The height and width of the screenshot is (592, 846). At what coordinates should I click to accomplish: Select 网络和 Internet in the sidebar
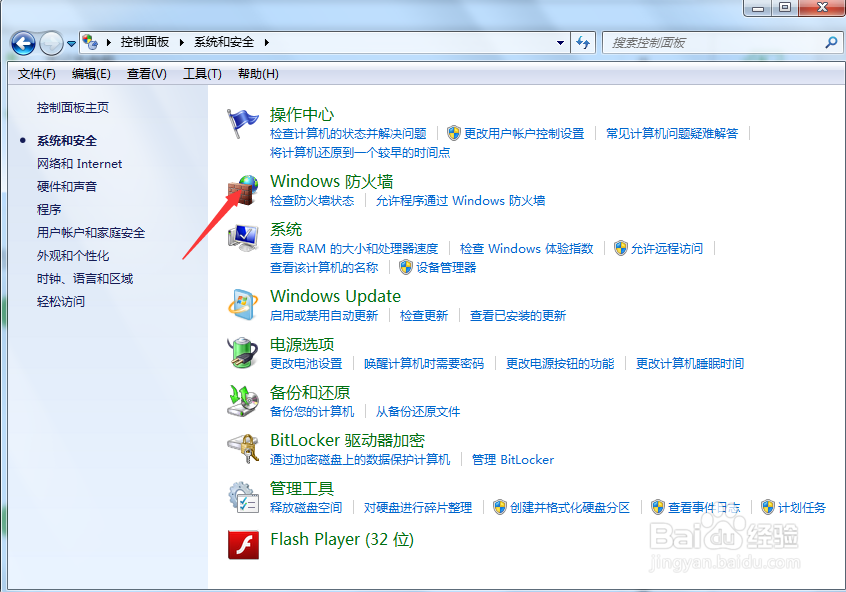tap(79, 164)
